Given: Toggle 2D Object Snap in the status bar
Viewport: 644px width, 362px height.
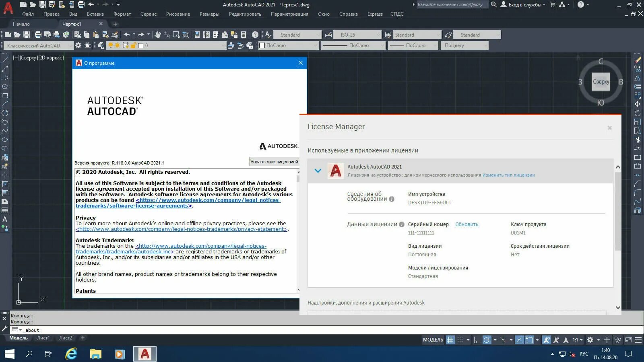Looking at the screenshot, I should (529, 340).
